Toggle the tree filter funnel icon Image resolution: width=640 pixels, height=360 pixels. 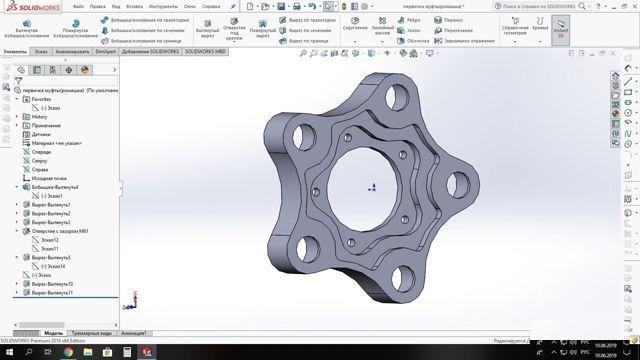[18, 81]
